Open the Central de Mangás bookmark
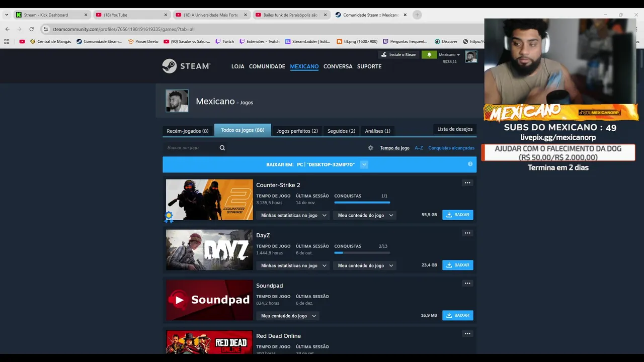The image size is (644, 362). (x=50, y=42)
